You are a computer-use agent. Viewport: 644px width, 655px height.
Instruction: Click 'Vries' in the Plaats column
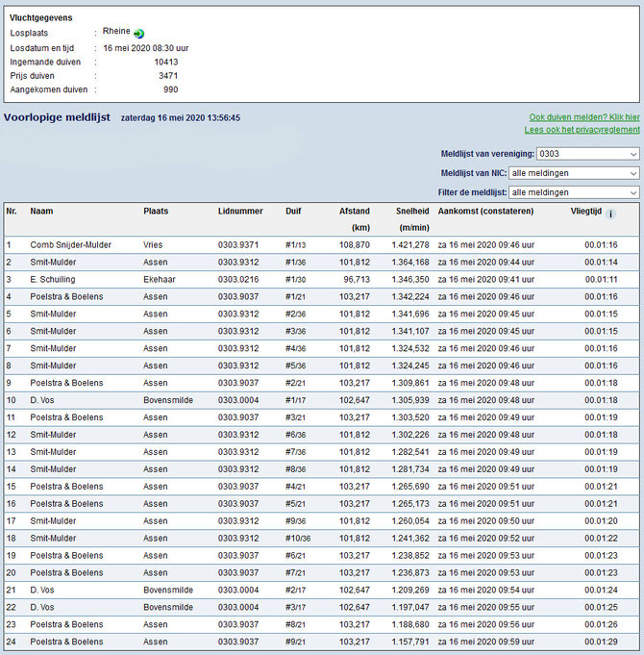[x=153, y=245]
